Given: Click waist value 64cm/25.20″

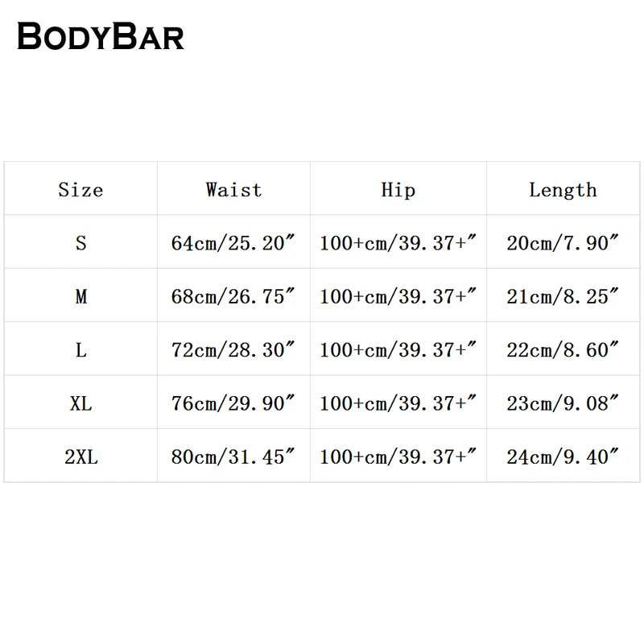Looking at the screenshot, I should 233,242.
